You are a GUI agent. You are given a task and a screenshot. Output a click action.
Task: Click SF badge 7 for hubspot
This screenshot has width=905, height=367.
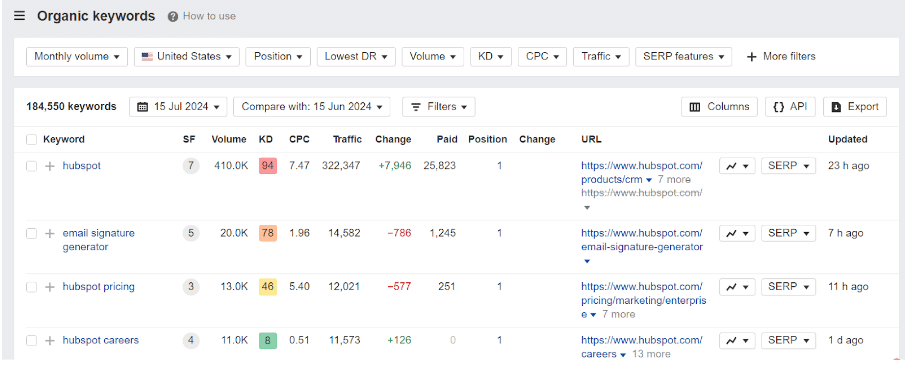190,166
